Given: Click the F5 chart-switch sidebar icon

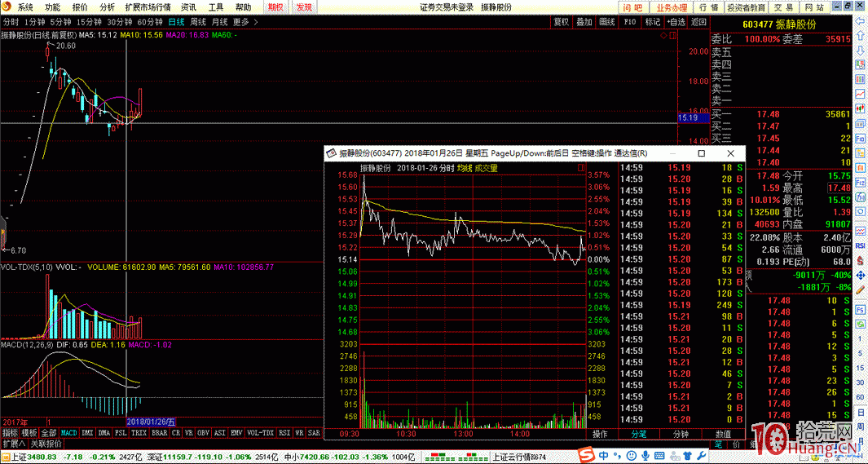Looking at the screenshot, I should 860,309.
